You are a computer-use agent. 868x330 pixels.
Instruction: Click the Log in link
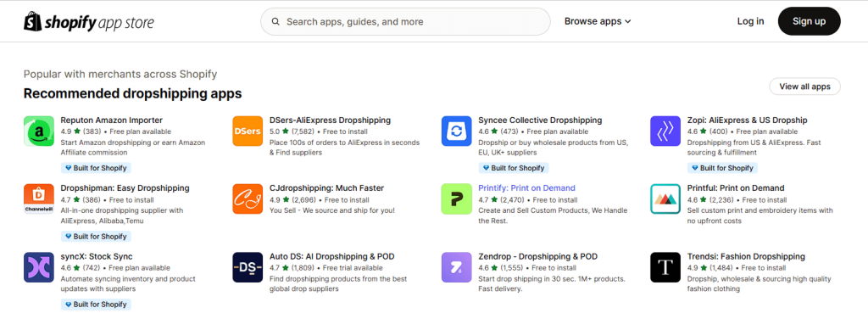(750, 21)
